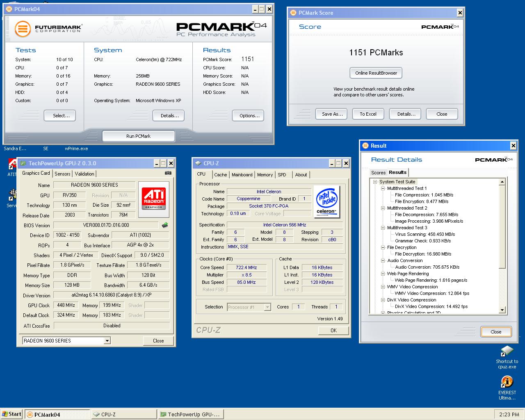525x420 pixels.
Task: Open the Sensors tab in GPU-Z
Action: [62, 174]
